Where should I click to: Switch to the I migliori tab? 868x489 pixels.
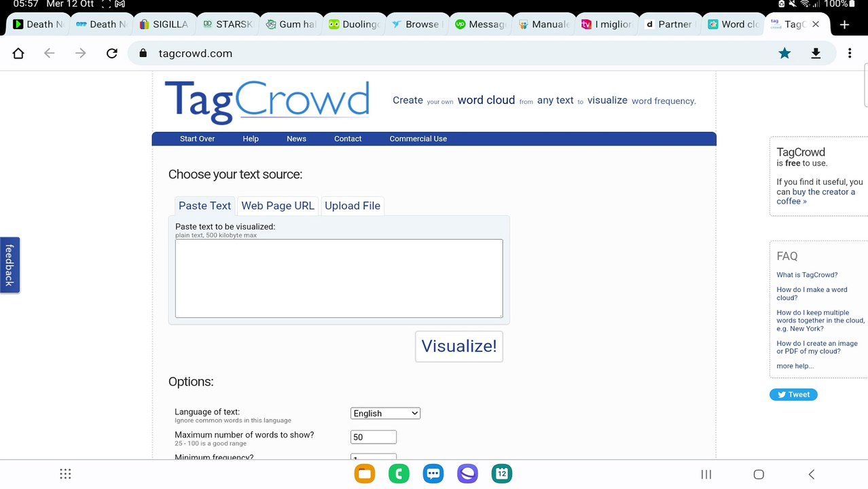click(607, 24)
